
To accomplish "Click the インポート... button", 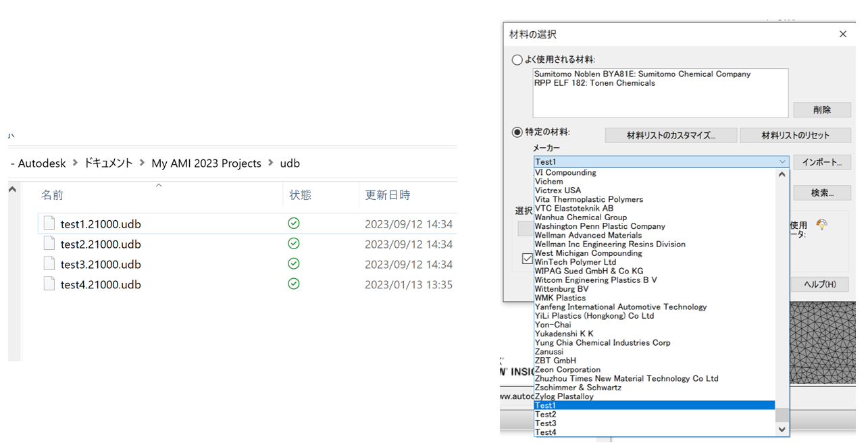I will [822, 161].
